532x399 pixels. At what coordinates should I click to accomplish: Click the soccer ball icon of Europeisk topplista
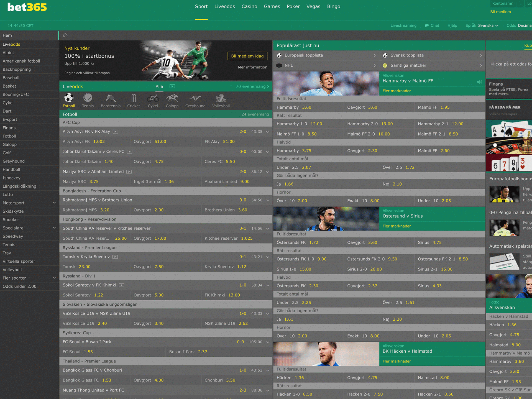pos(279,55)
